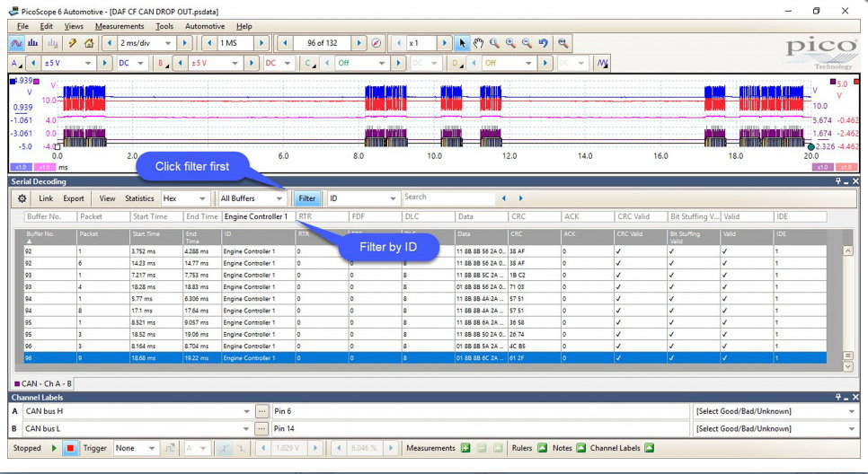Click ellipsis button beside CAN bus L

[261, 428]
